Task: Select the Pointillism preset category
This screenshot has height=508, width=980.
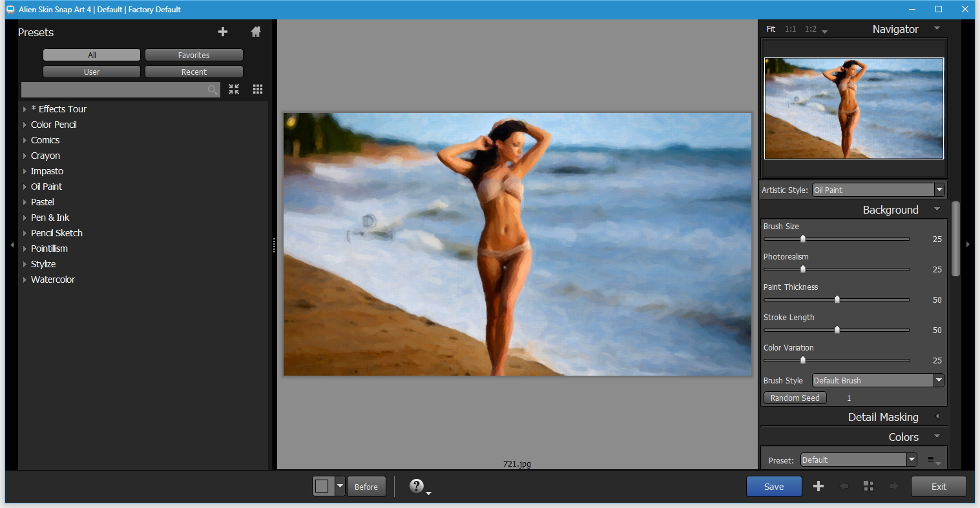Action: [x=49, y=249]
